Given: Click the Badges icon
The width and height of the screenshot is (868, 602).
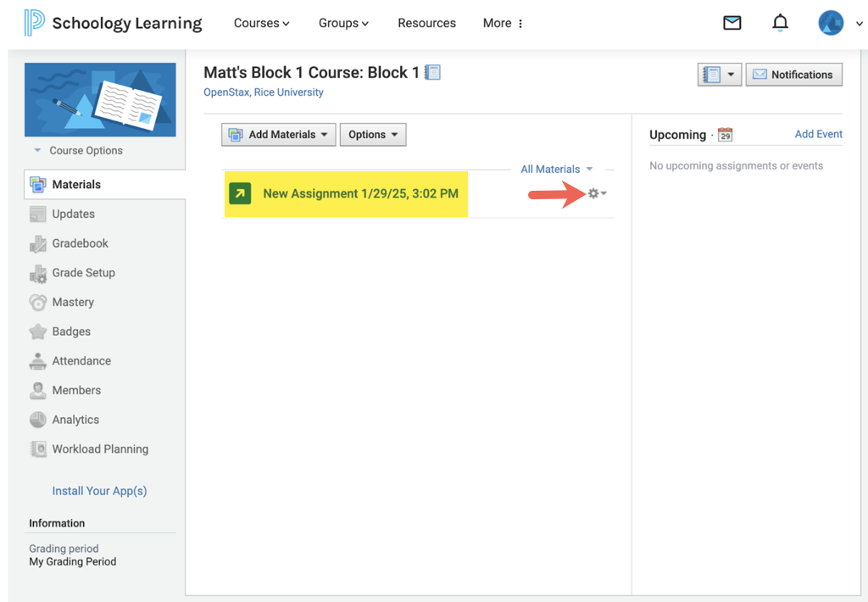Looking at the screenshot, I should (38, 331).
